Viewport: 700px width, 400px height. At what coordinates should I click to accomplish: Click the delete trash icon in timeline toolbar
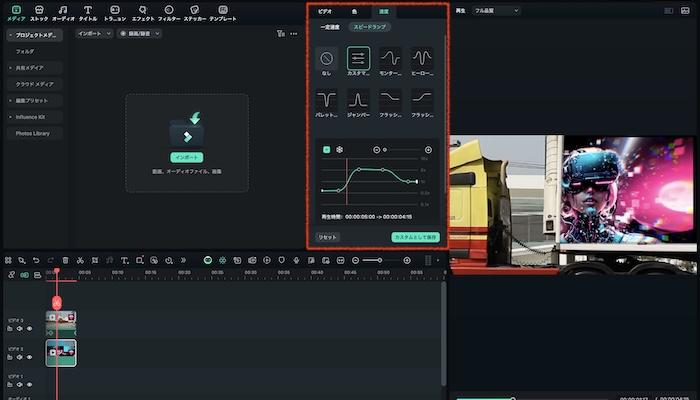65,260
